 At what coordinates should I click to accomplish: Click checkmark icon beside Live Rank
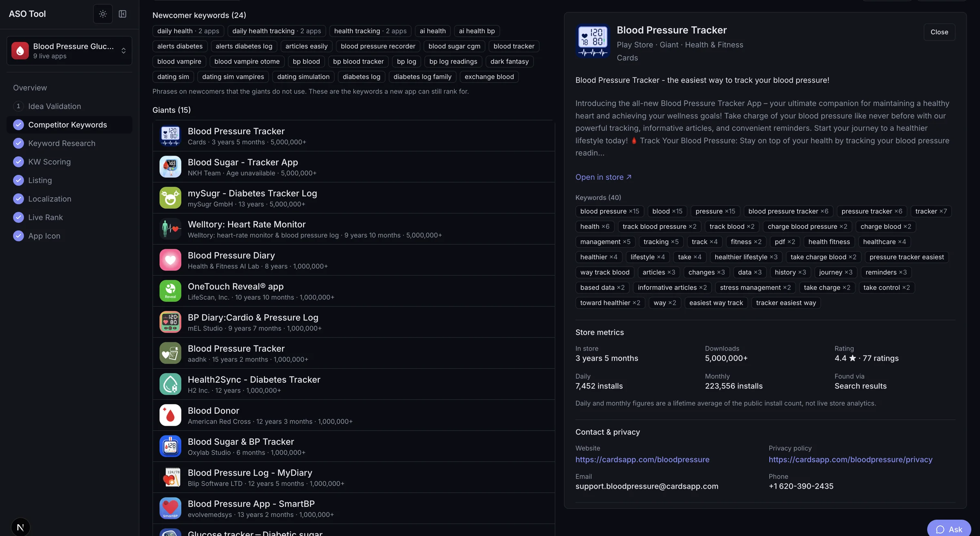pos(18,217)
